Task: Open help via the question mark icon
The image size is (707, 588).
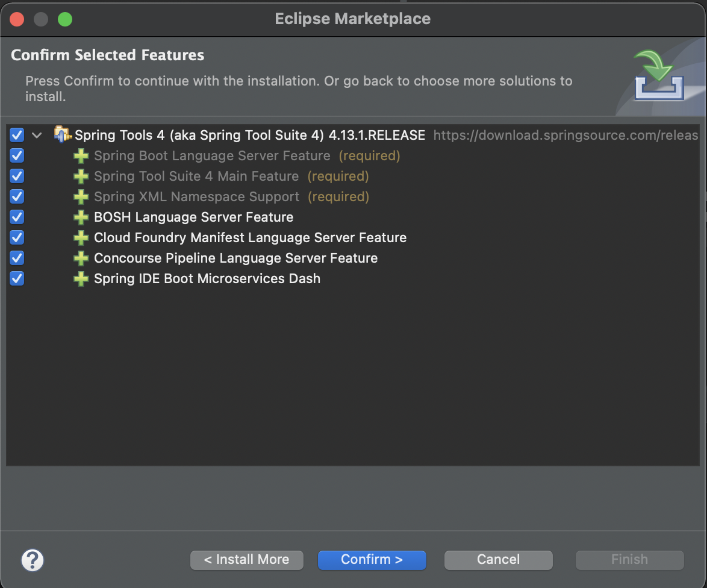Action: point(32,560)
